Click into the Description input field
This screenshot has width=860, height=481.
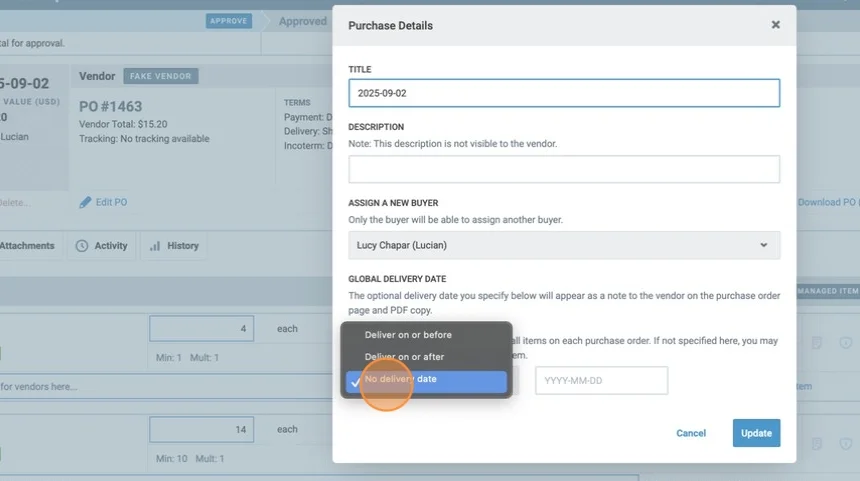coord(563,169)
